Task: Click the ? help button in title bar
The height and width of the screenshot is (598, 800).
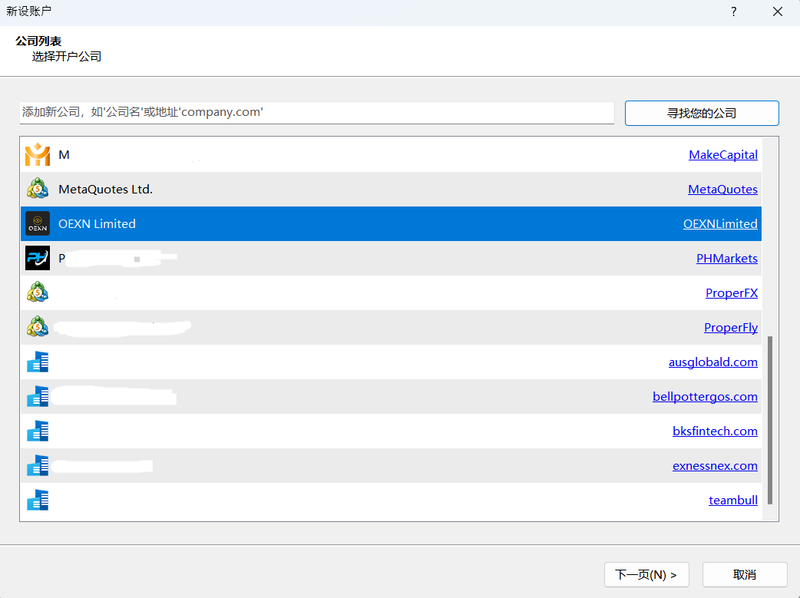Action: (x=734, y=12)
